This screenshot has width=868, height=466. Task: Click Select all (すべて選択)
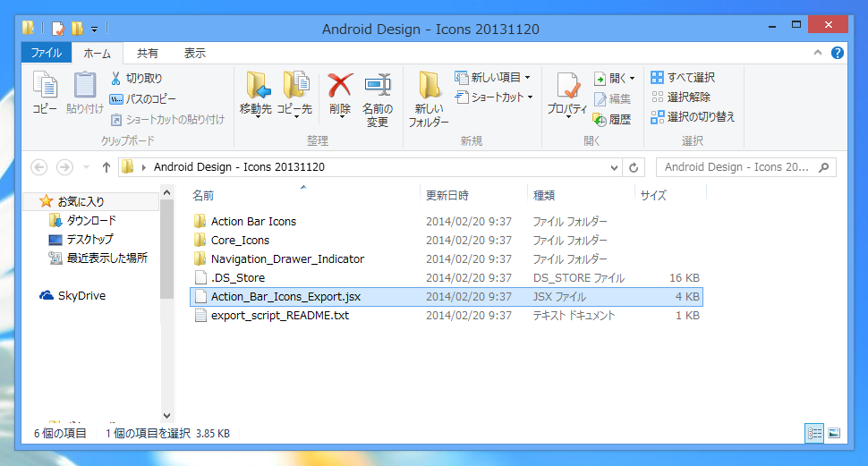683,78
